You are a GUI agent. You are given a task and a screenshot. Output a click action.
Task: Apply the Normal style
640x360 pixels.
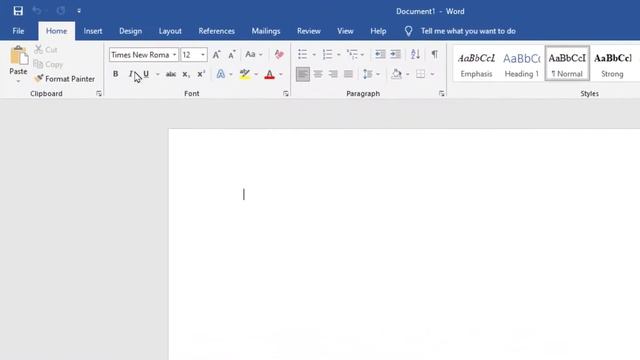tap(567, 64)
